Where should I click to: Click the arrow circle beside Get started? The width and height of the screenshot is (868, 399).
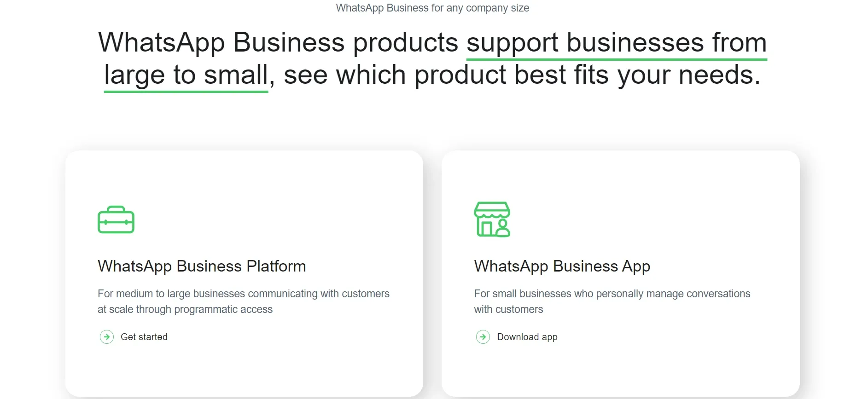tap(107, 337)
